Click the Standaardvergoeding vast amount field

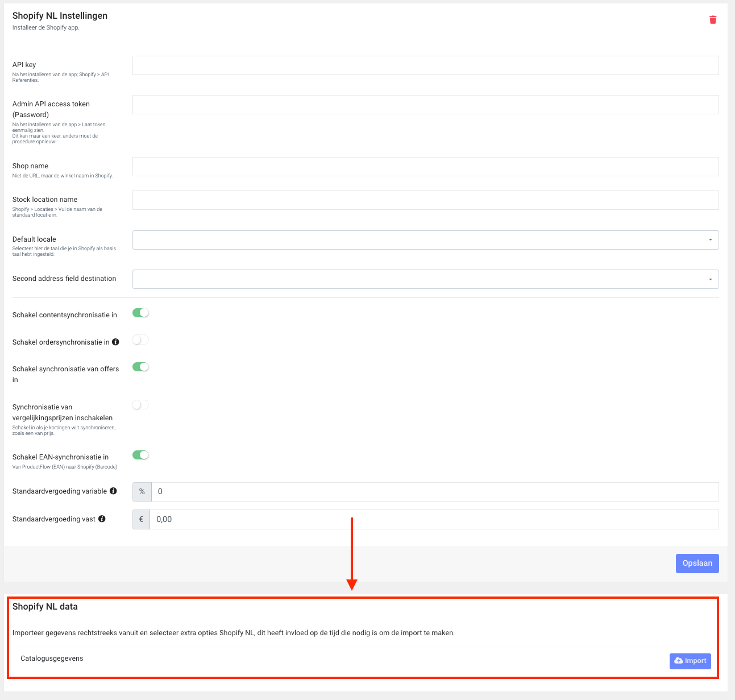coord(434,519)
